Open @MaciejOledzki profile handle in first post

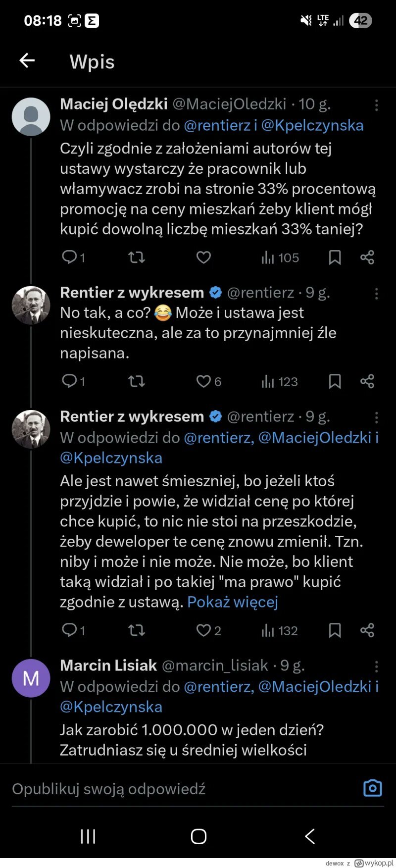point(229,104)
